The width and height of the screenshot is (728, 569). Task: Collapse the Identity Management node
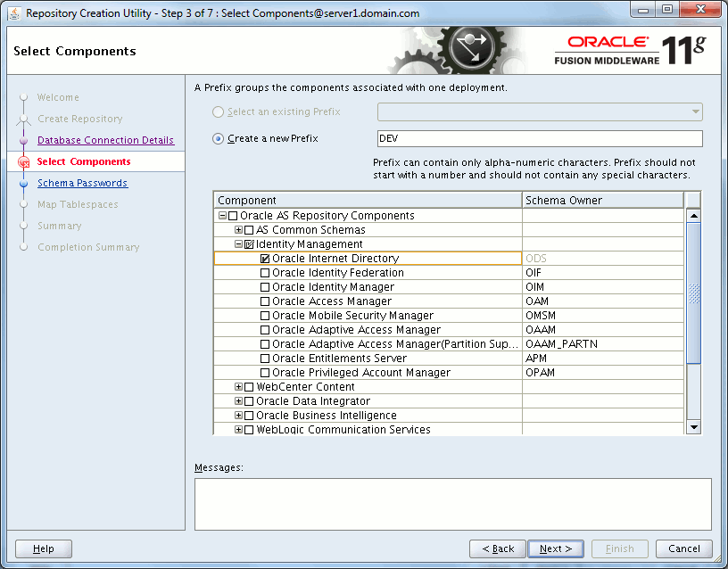(238, 244)
